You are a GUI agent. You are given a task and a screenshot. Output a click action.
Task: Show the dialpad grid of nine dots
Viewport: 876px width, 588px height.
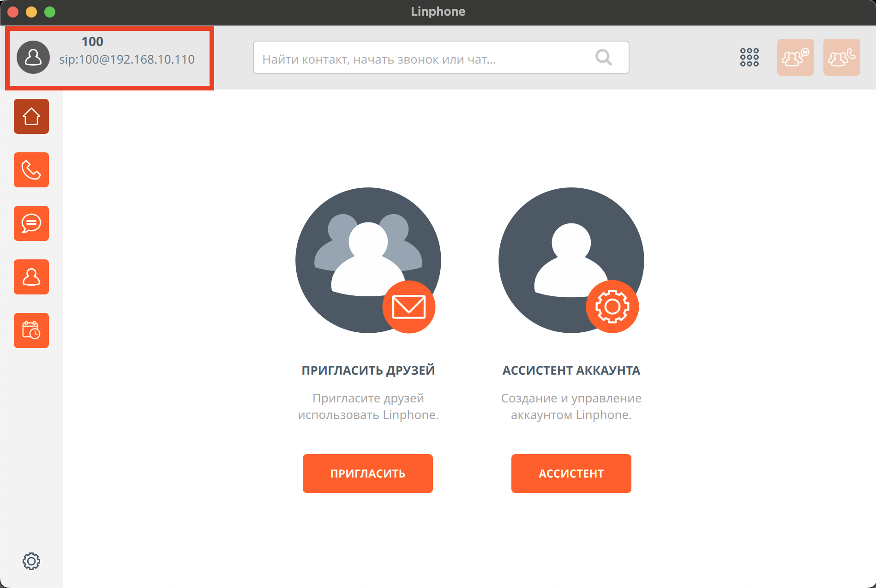(749, 57)
